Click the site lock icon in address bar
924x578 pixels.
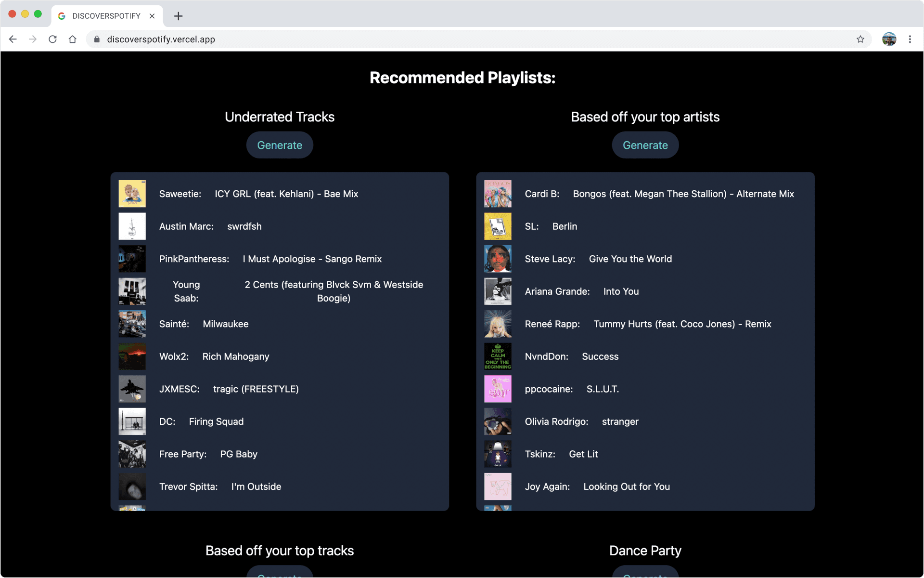point(97,39)
